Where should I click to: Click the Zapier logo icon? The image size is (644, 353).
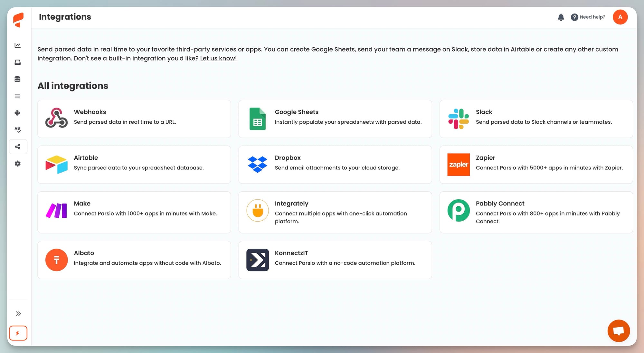click(x=459, y=165)
